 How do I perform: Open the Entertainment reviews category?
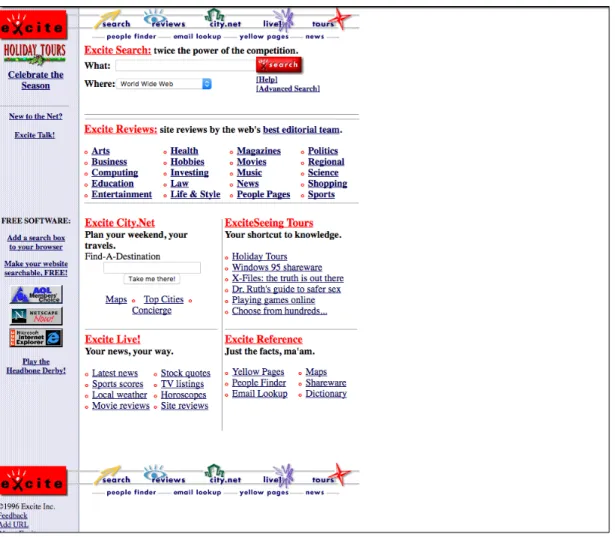(x=122, y=195)
